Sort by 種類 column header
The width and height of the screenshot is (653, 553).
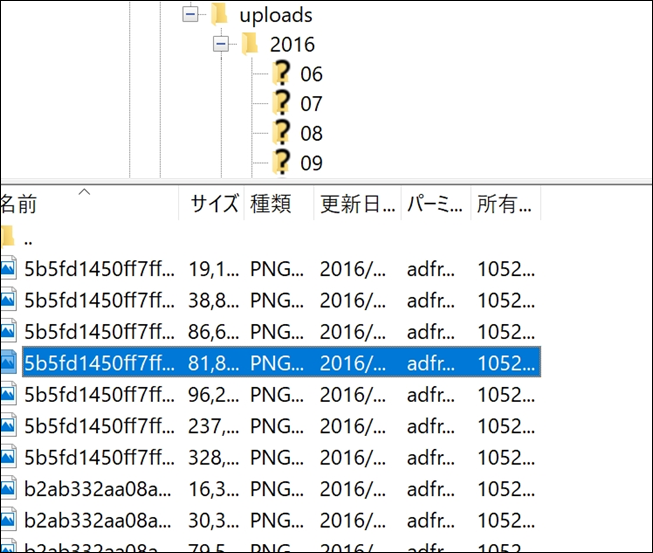tap(279, 203)
